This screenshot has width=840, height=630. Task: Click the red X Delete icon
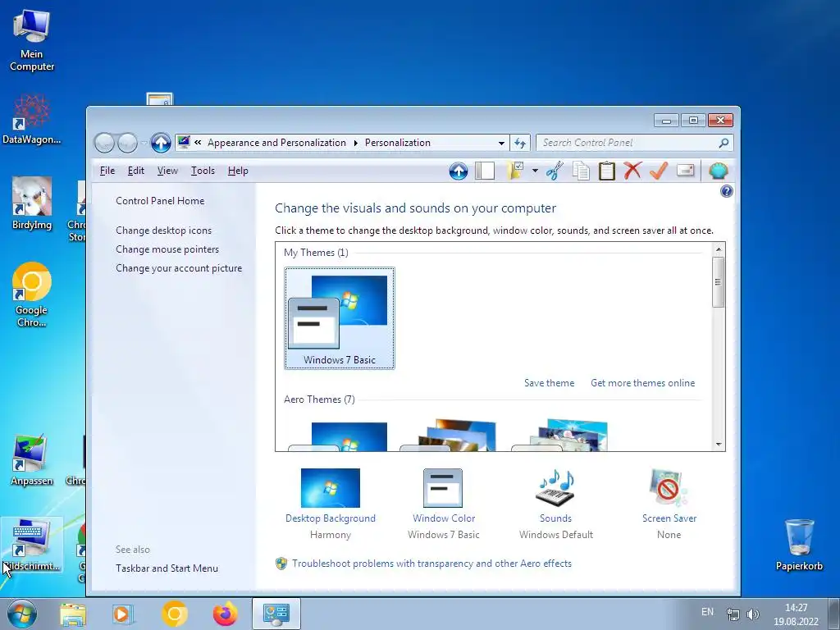[632, 171]
